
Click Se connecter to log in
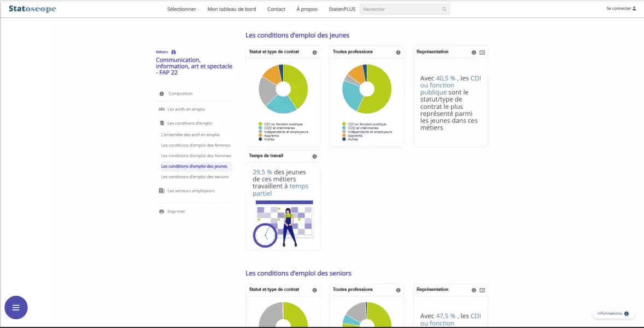620,9
